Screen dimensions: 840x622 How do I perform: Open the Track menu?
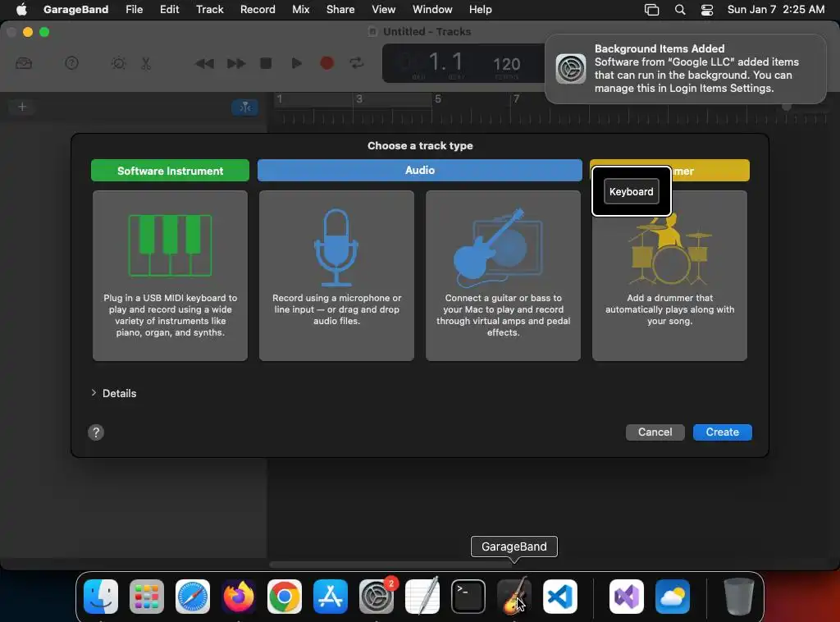coord(209,9)
